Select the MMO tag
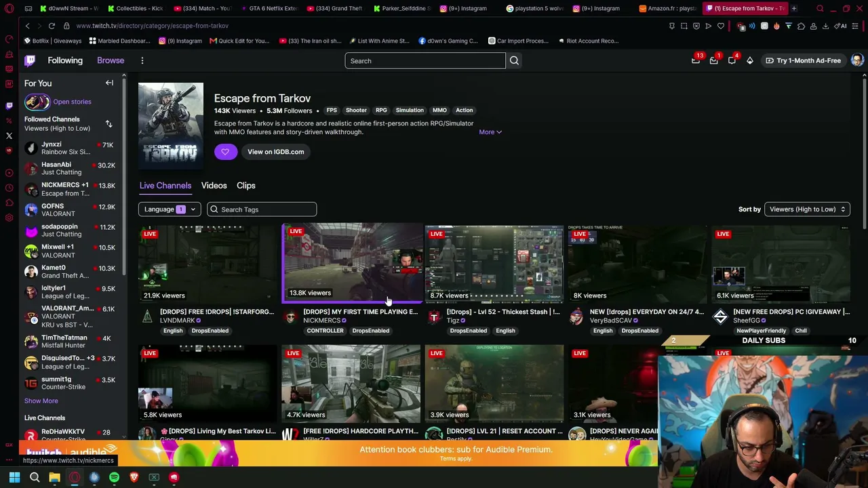 439,110
